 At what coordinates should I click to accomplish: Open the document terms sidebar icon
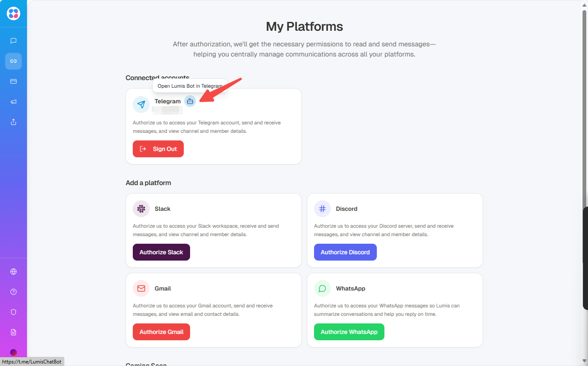pyautogui.click(x=13, y=332)
